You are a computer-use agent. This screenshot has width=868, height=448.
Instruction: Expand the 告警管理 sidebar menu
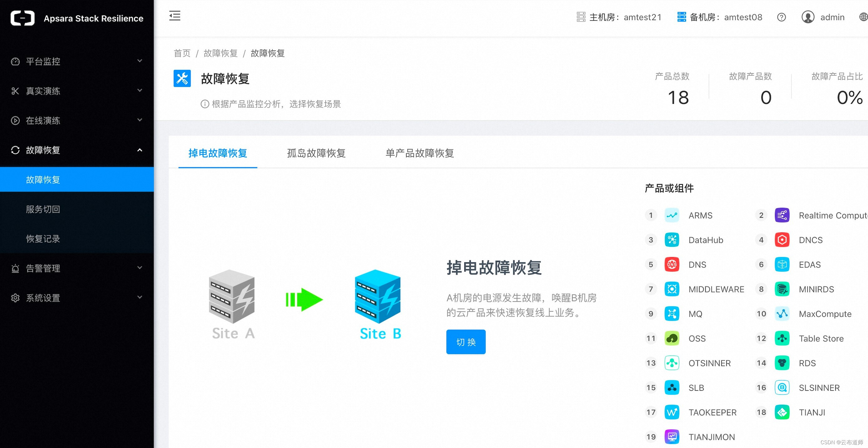pyautogui.click(x=77, y=269)
